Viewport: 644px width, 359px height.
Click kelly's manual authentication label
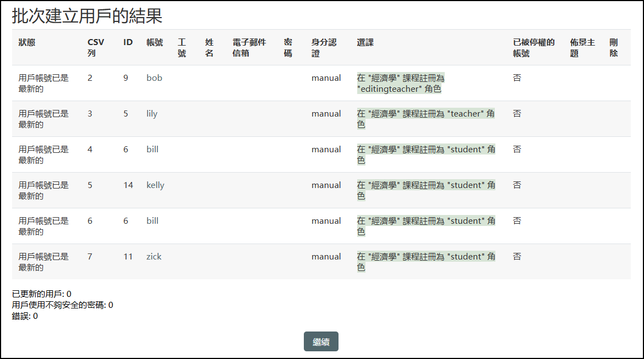(326, 185)
